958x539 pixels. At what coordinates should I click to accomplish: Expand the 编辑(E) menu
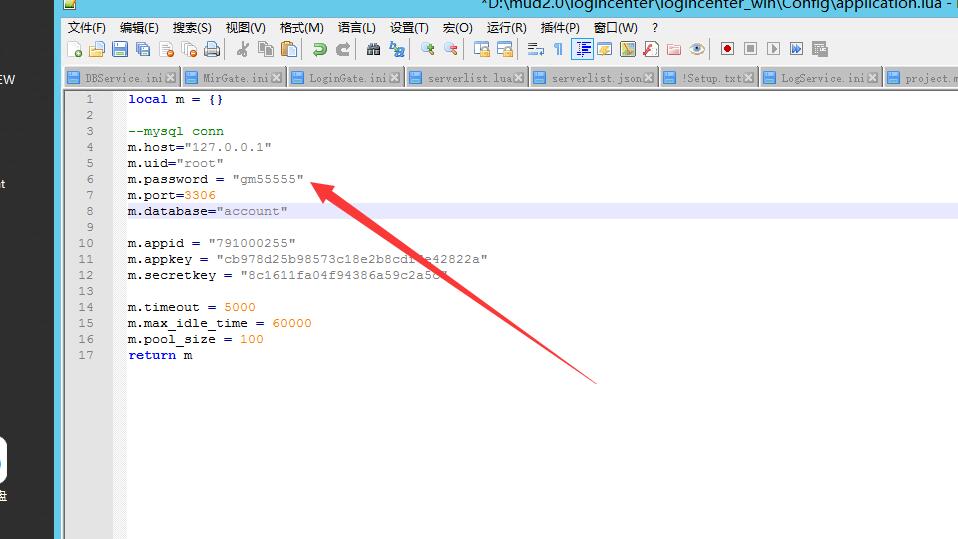[x=139, y=28]
